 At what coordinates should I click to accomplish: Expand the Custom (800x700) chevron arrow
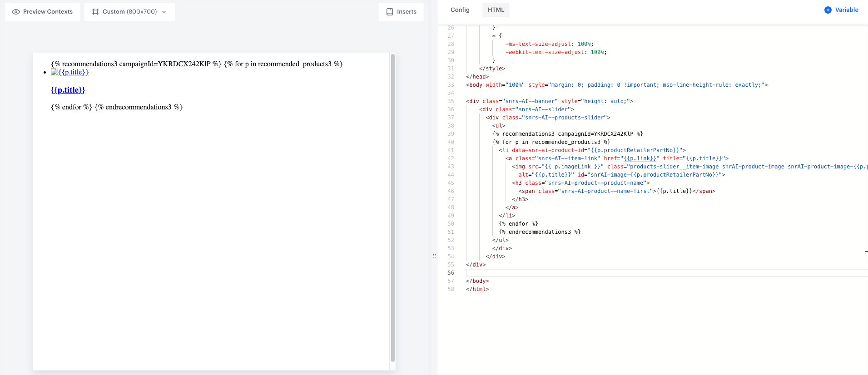pyautogui.click(x=164, y=12)
